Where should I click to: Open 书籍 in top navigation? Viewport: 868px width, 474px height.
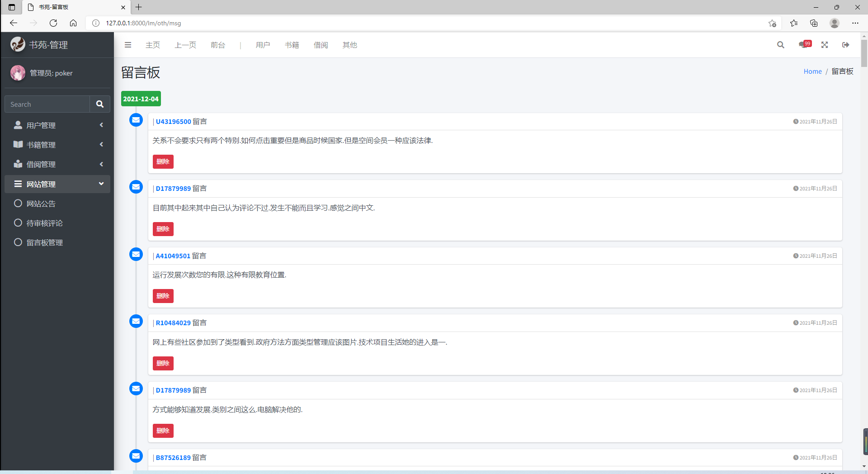[x=292, y=45]
